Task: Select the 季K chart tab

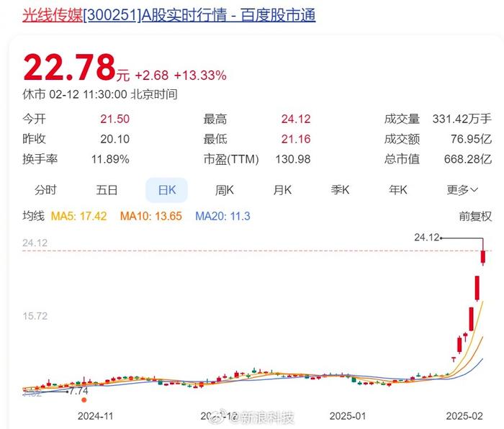Action: click(340, 190)
